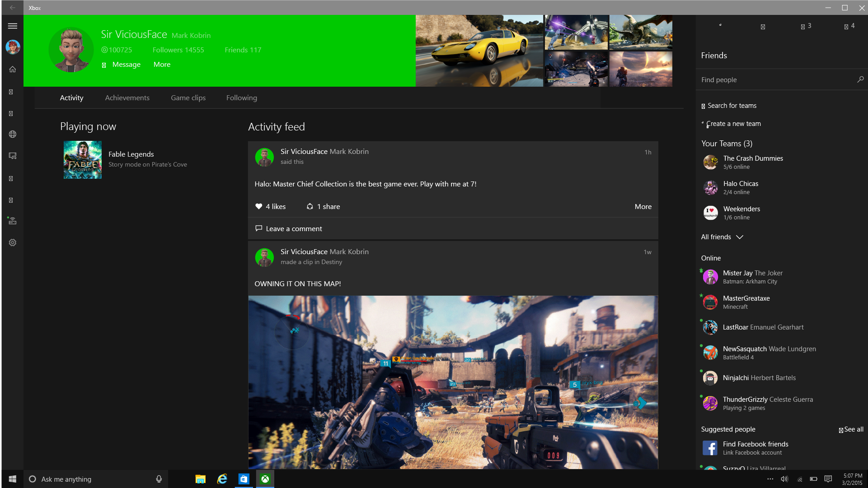
Task: Click the globe icon in the left sidebar
Action: [13, 134]
